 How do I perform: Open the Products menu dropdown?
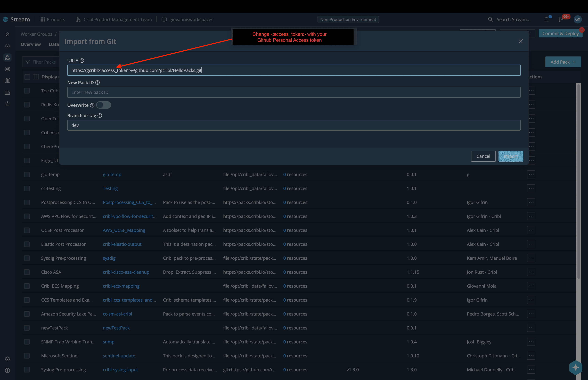[x=53, y=20]
